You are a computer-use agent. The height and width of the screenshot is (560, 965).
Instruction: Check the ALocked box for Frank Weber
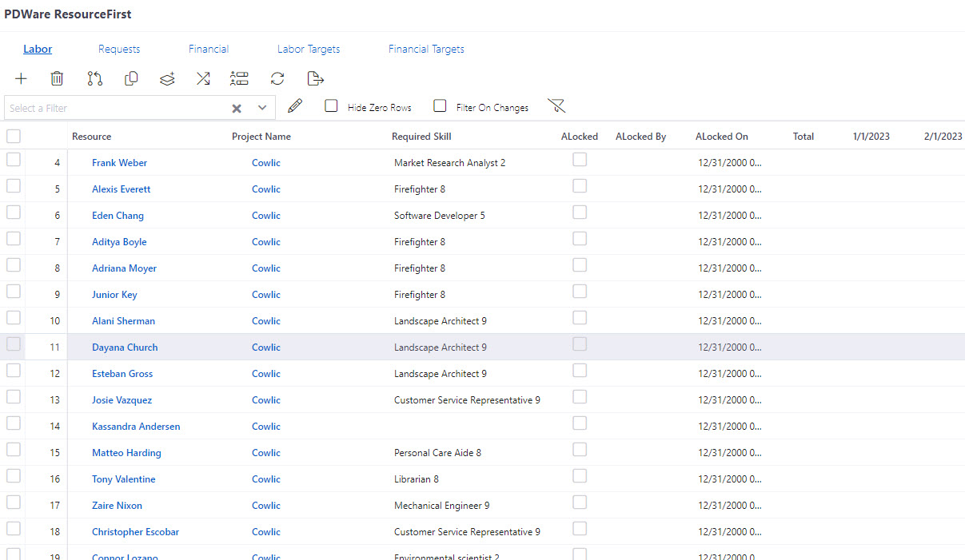[580, 159]
